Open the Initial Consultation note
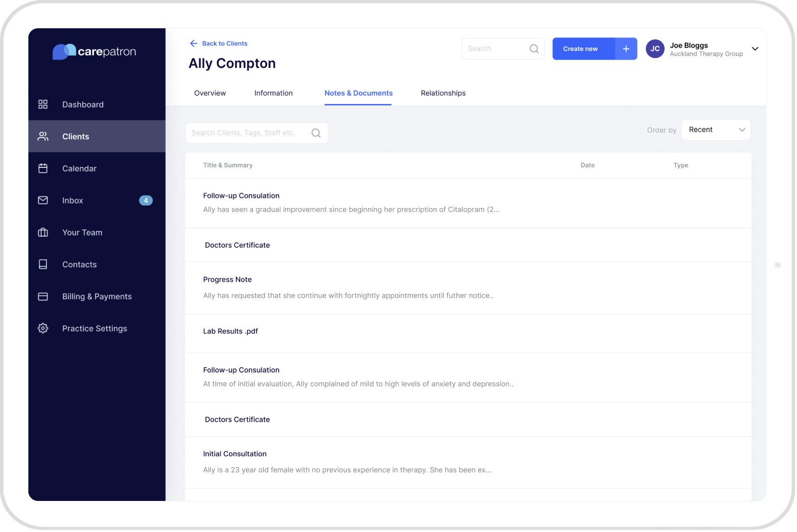 pyautogui.click(x=468, y=463)
